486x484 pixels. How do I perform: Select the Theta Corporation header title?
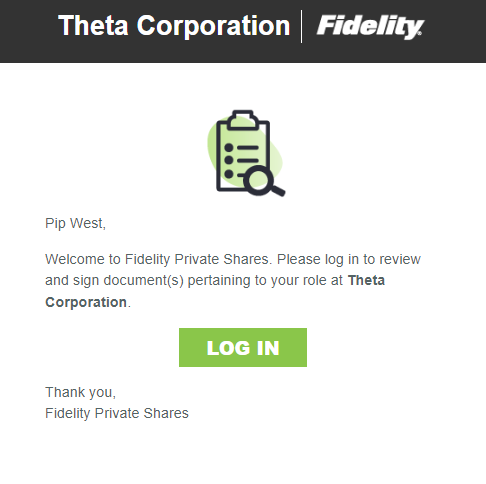click(x=174, y=26)
